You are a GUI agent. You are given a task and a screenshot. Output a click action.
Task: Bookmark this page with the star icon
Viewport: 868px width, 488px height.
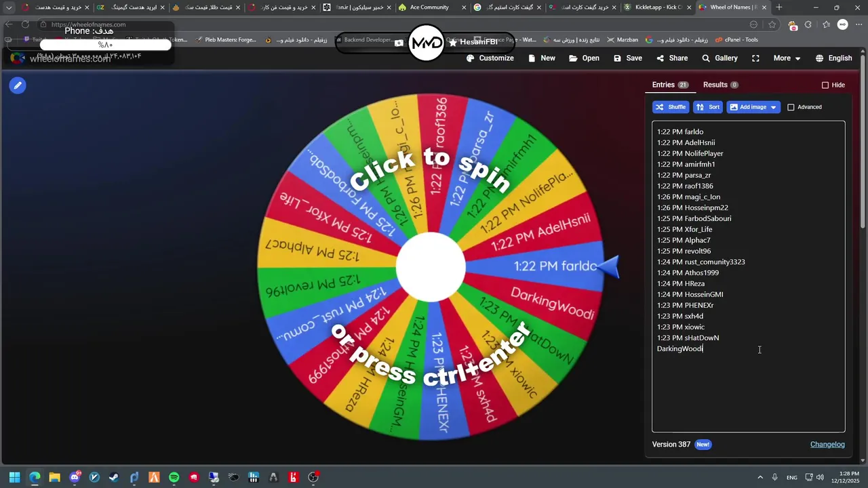point(772,24)
